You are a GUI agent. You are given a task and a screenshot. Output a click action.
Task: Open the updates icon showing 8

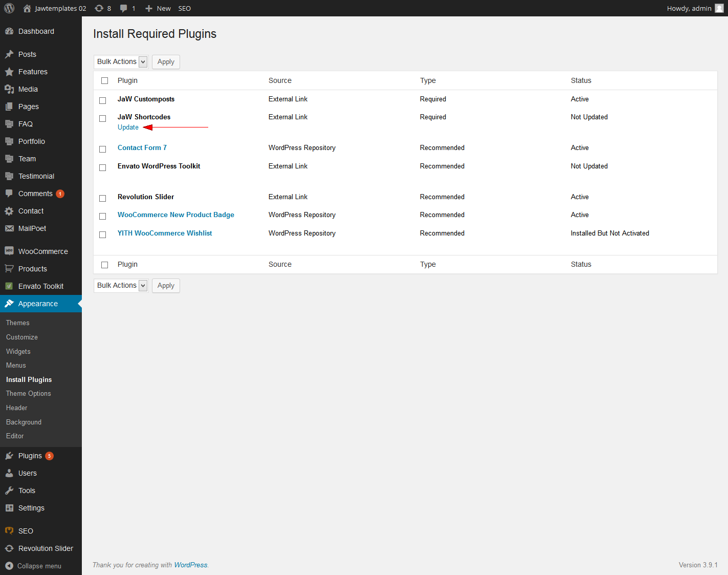[x=99, y=8]
